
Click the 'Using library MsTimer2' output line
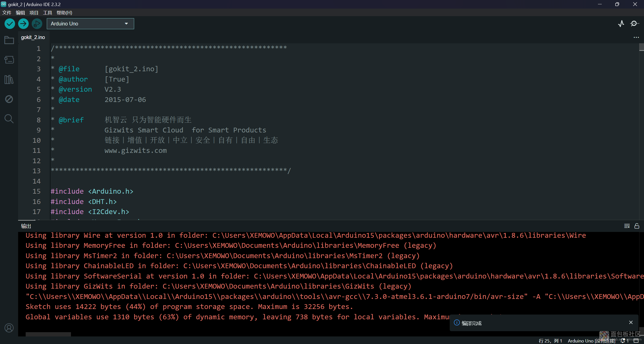click(222, 256)
